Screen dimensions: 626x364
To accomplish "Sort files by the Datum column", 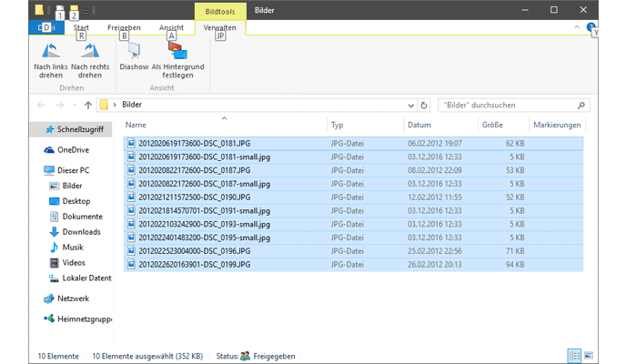I will [419, 125].
